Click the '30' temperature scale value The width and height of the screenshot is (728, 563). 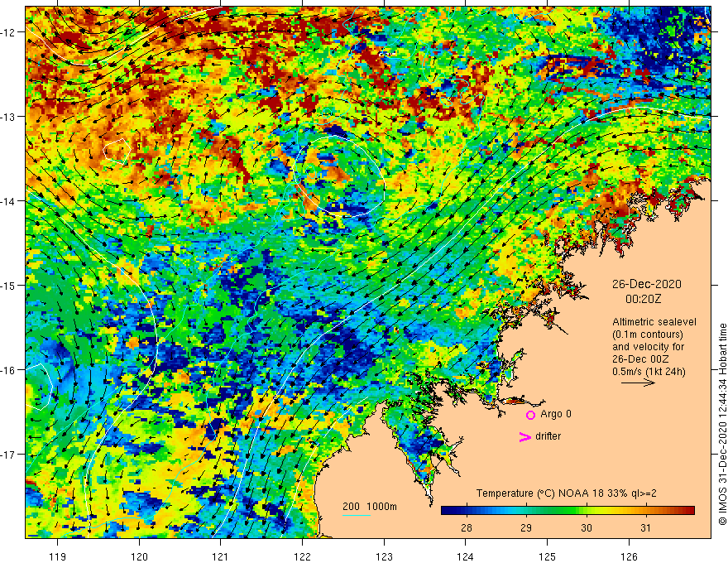587,527
